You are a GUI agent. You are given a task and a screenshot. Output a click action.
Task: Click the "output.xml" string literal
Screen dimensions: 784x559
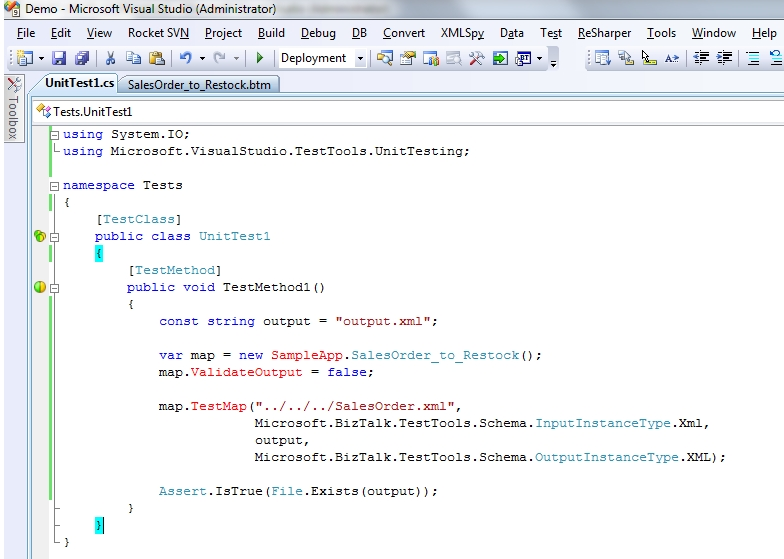pyautogui.click(x=383, y=321)
